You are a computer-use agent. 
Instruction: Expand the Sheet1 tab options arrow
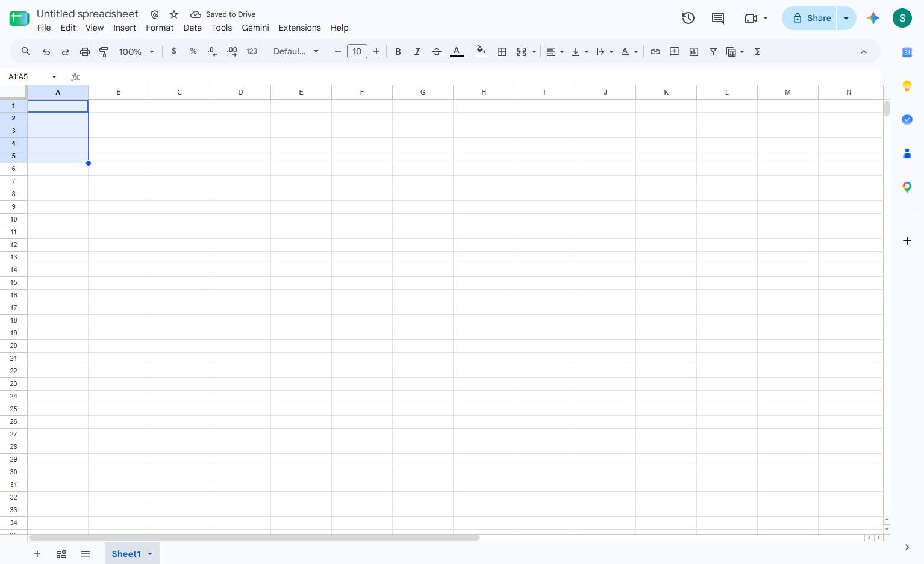[150, 554]
